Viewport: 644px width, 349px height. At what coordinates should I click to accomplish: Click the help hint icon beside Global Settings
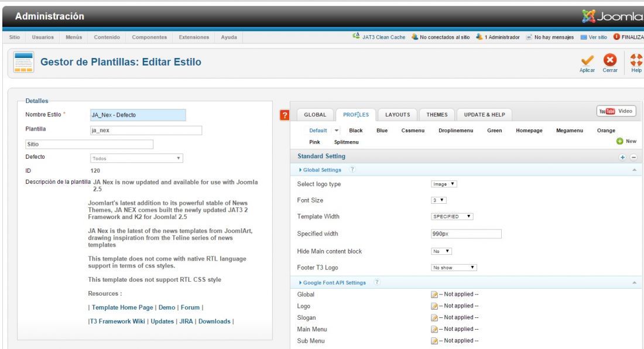[x=352, y=169]
